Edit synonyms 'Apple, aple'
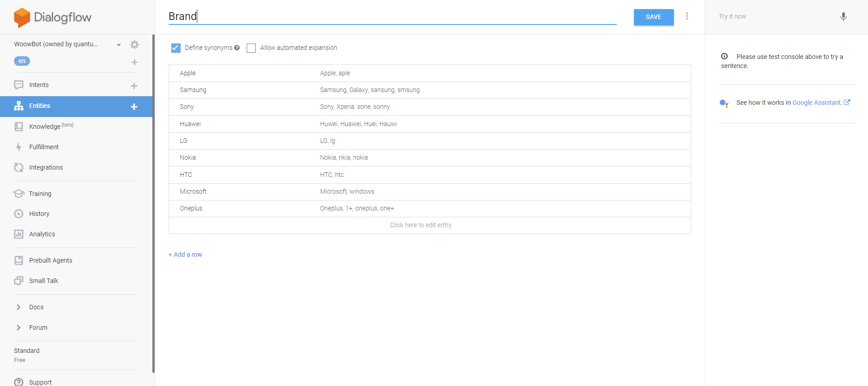Viewport: 868px width, 386px height. (335, 73)
